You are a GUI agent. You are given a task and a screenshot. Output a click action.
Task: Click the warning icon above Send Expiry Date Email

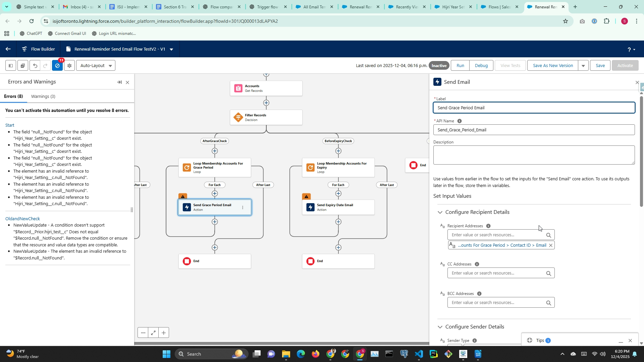tap(306, 196)
